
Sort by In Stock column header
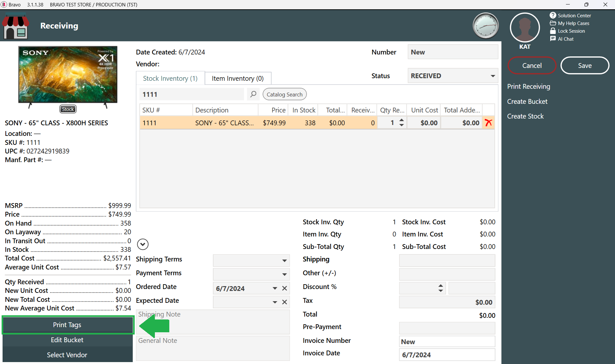tap(304, 110)
